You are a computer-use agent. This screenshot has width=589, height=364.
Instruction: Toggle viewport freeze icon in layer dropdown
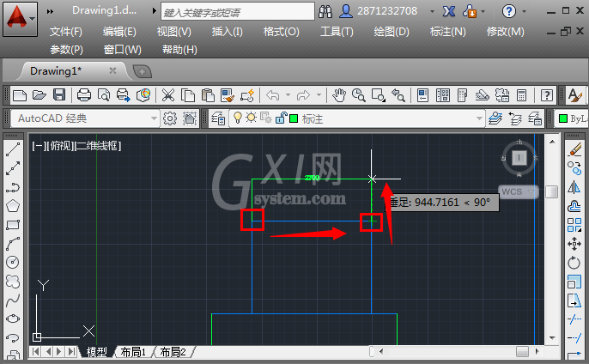pos(266,118)
